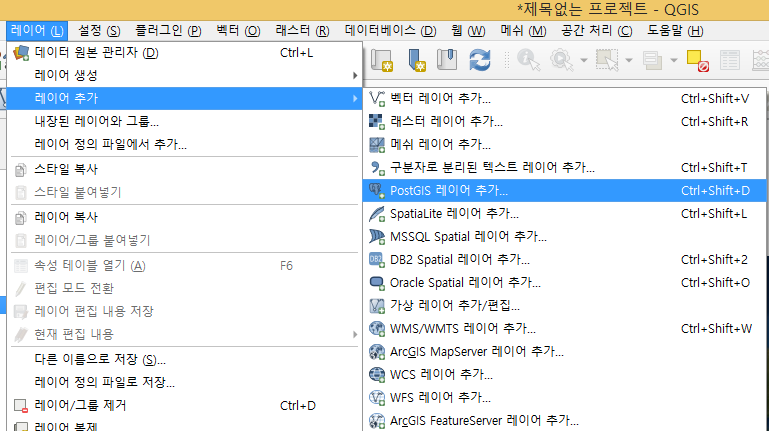Screen dimensions: 769x431
Task: Select 레이어/그룹 제거 menu entry
Action: coord(185,406)
